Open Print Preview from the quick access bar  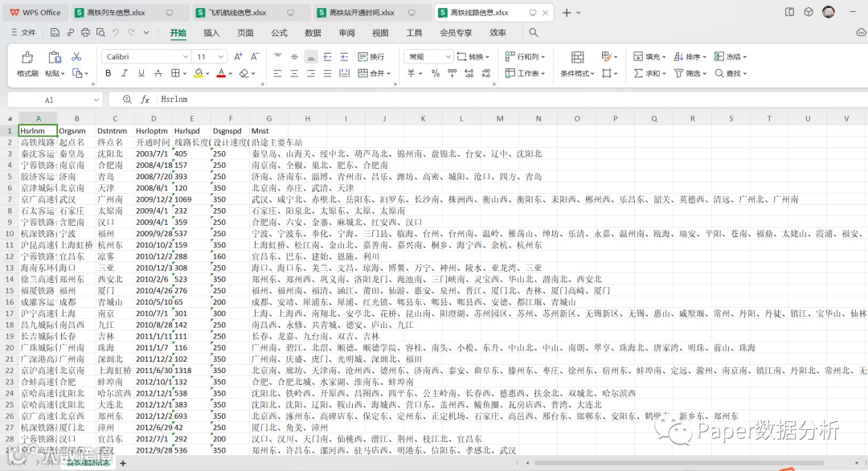pos(100,33)
